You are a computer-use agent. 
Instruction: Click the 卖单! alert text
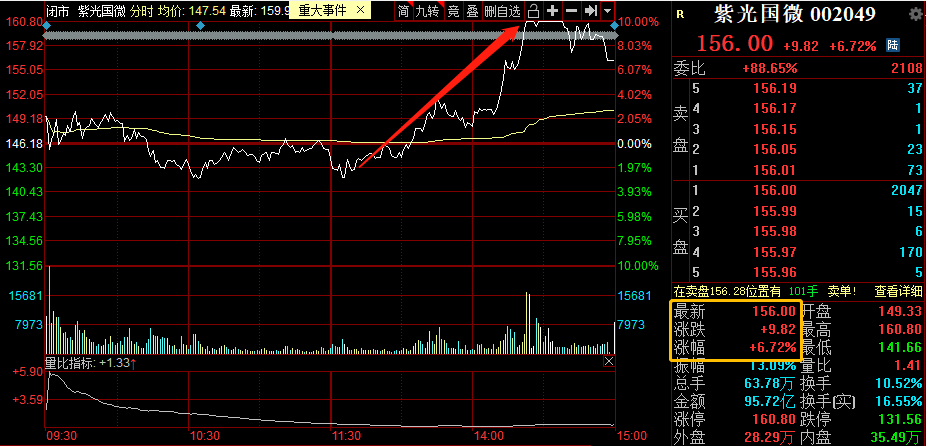click(842, 291)
